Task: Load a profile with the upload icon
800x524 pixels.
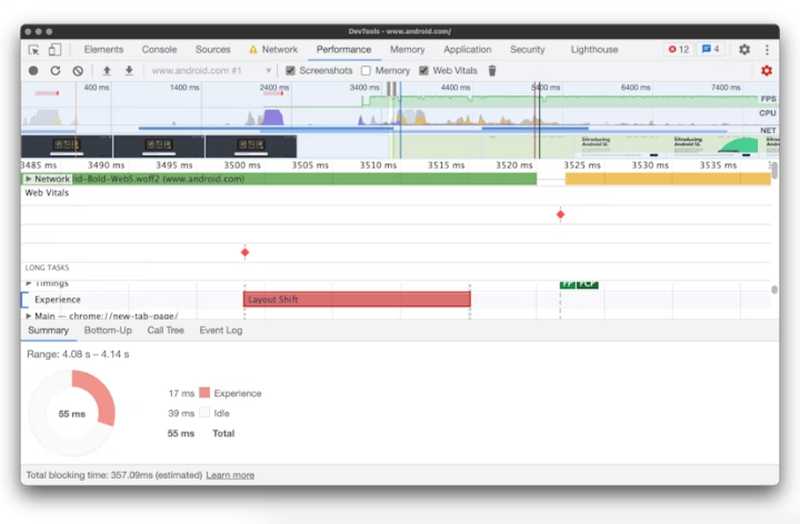Action: (107, 71)
